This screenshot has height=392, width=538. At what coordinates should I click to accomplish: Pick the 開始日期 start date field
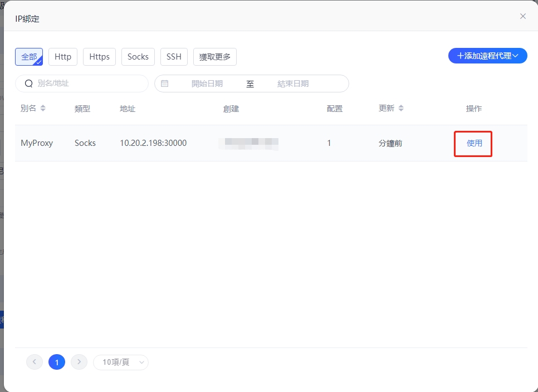(x=207, y=84)
